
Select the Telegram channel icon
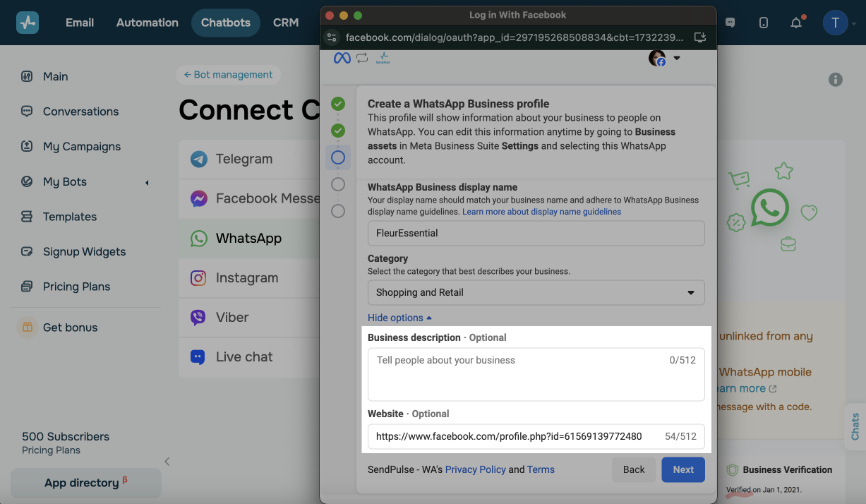tap(199, 159)
